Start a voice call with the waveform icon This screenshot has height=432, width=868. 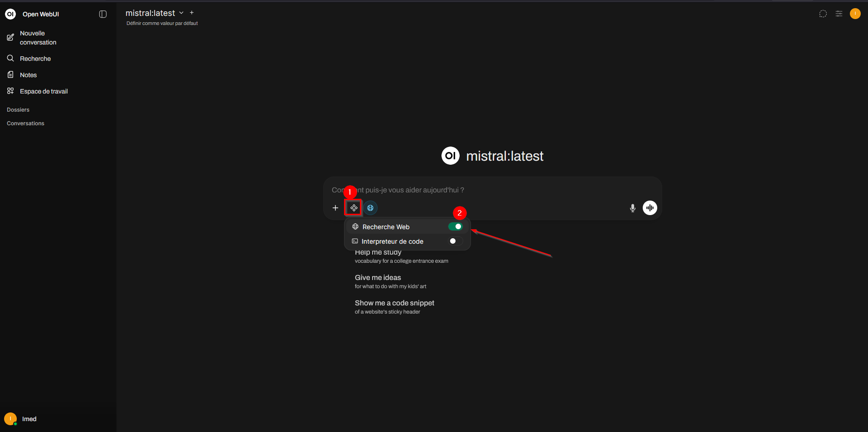tap(650, 207)
